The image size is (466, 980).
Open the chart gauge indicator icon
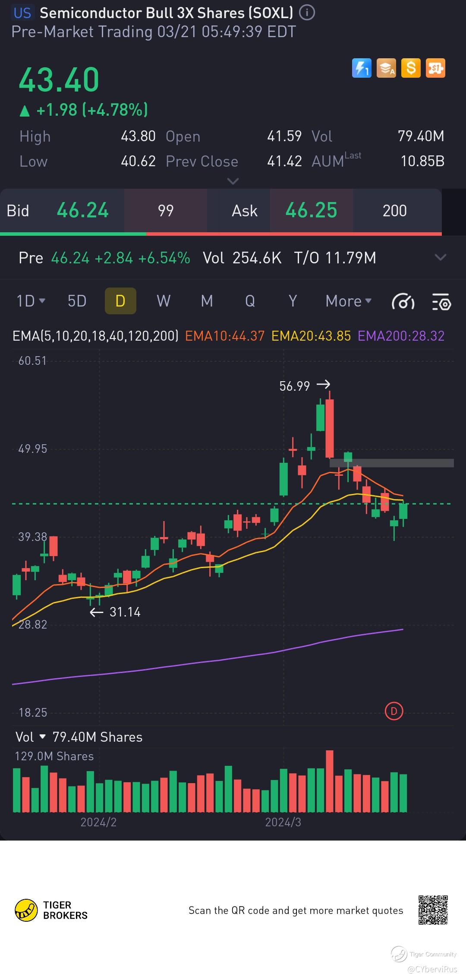pyautogui.click(x=403, y=301)
